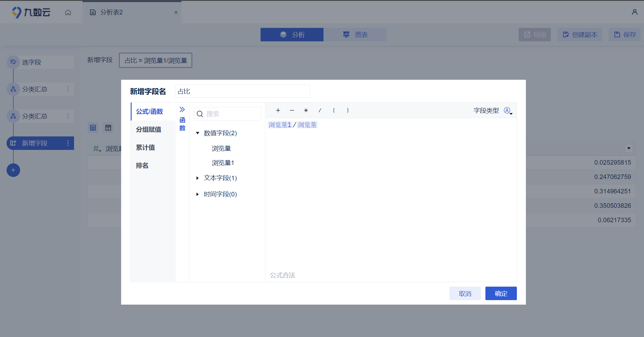Image resolution: width=644 pixels, height=337 pixels.
Task: Insert the divide operator
Action: [x=320, y=110]
